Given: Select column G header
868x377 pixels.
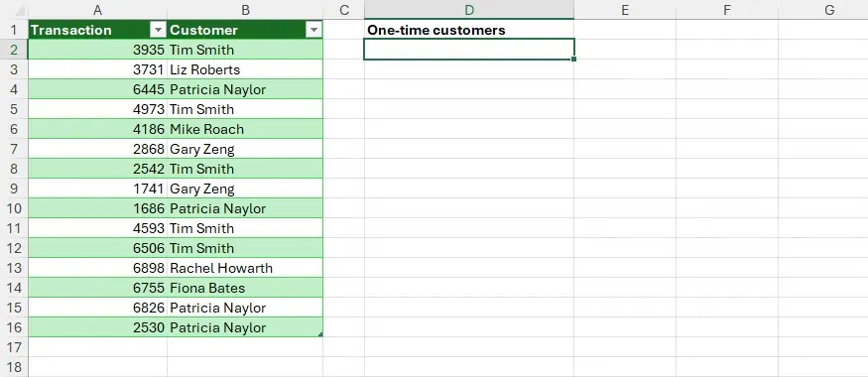Looking at the screenshot, I should (x=823, y=10).
